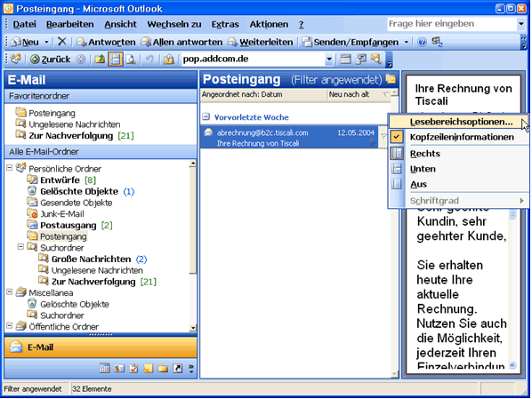This screenshot has height=399, width=532.
Task: Open favorite Posteingang folder
Action: click(45, 113)
